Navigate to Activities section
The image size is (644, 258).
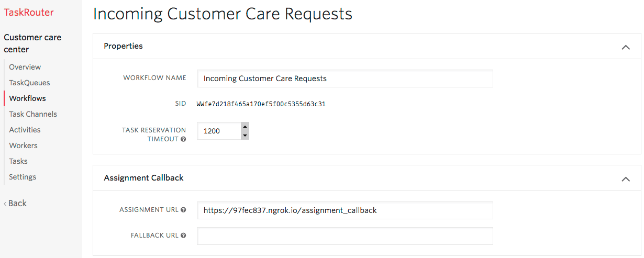(x=25, y=130)
